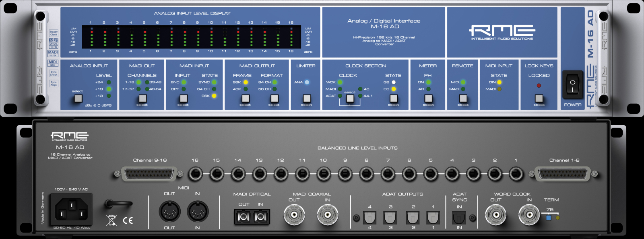Click the Remote MIDI LED
The width and height of the screenshot is (644, 239).
click(x=463, y=82)
